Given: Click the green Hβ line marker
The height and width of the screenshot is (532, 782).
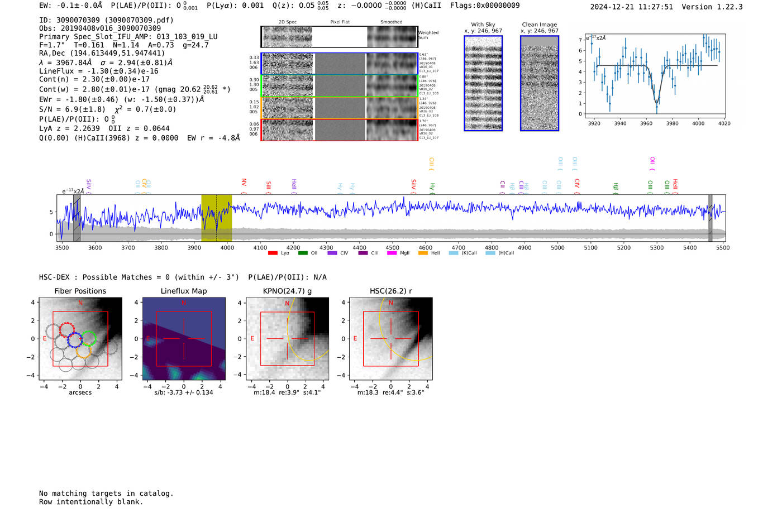Looking at the screenshot, I should point(616,188).
